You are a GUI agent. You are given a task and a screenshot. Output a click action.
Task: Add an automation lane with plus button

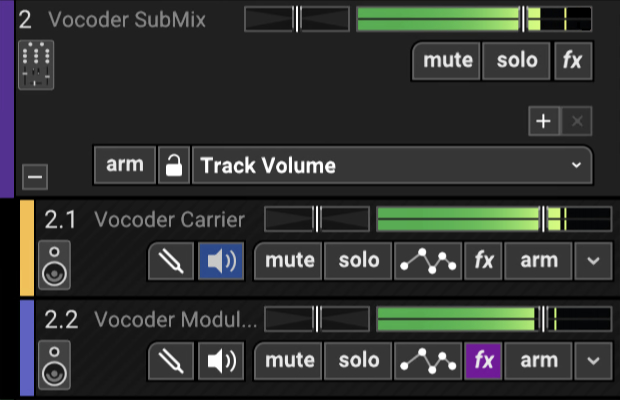pos(544,121)
